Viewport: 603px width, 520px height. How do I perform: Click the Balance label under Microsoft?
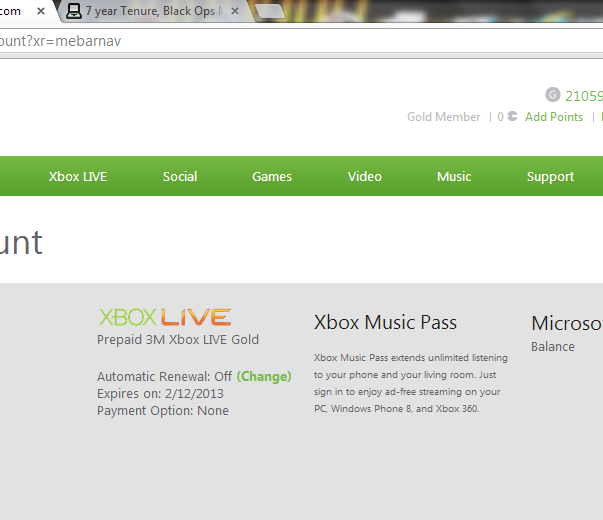tap(553, 347)
